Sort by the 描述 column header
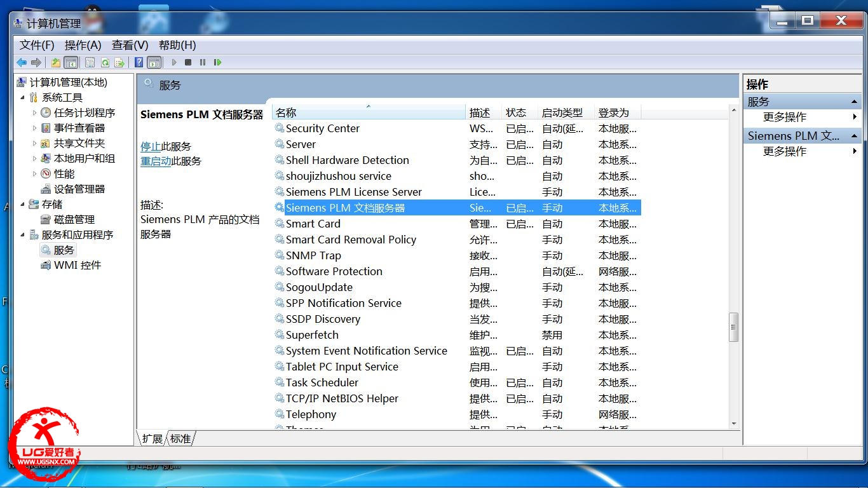 (484, 112)
